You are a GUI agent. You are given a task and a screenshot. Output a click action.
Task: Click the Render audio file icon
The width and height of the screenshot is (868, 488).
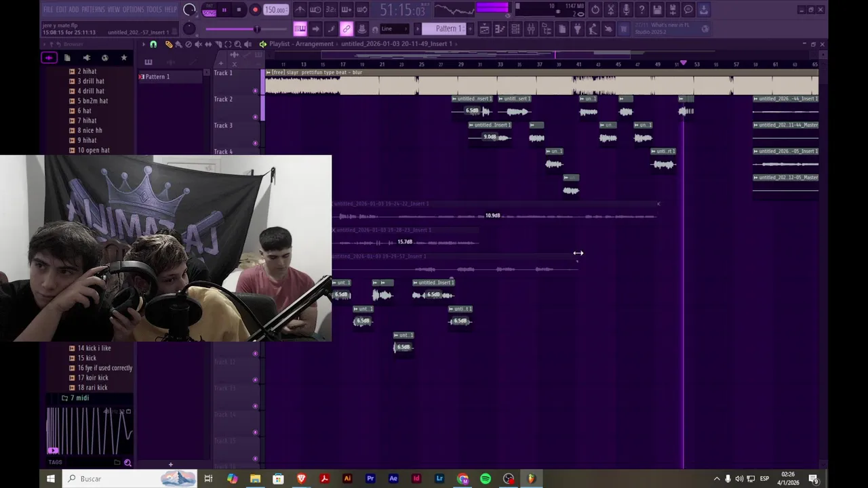(x=673, y=9)
